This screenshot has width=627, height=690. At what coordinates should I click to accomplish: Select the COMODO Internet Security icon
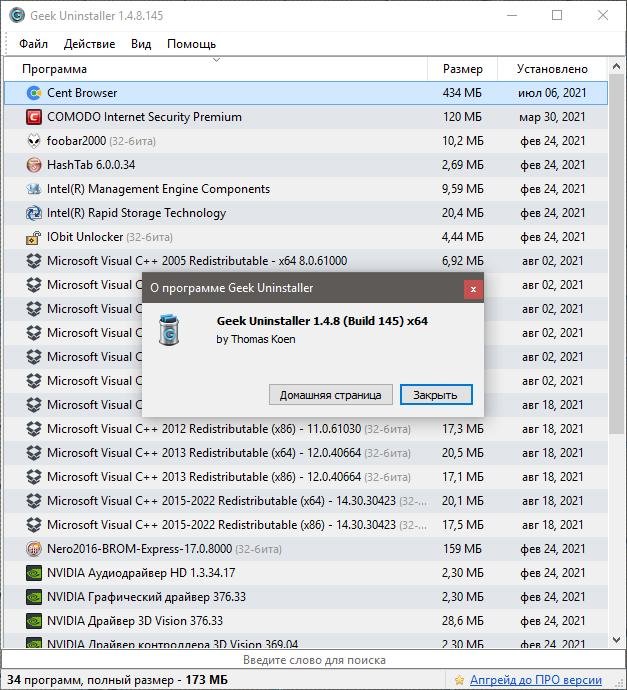point(33,117)
